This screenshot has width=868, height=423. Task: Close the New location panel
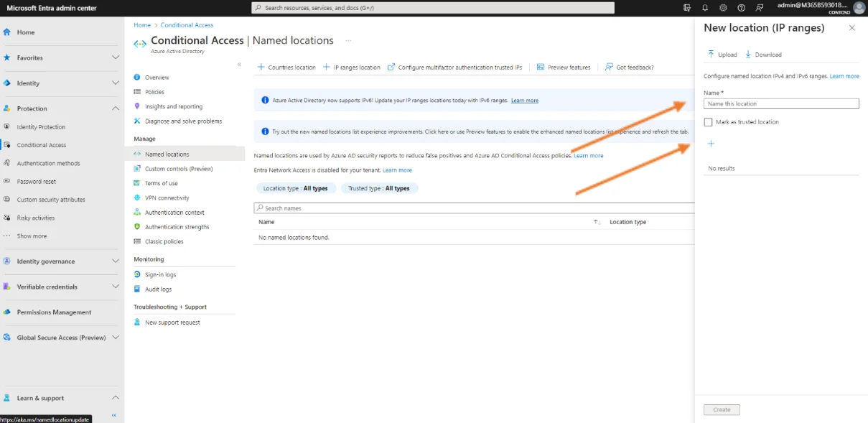[851, 28]
